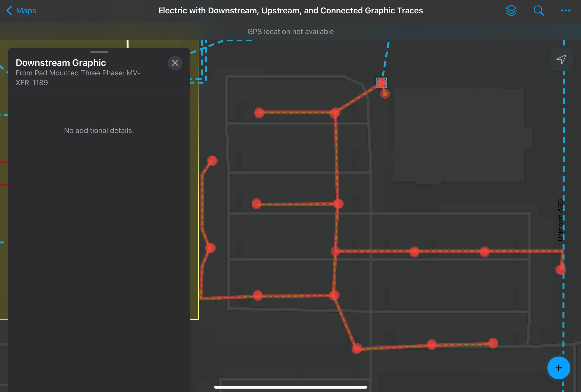581x392 pixels.
Task: Tap the Downstream Graphic panel title
Action: click(x=61, y=63)
